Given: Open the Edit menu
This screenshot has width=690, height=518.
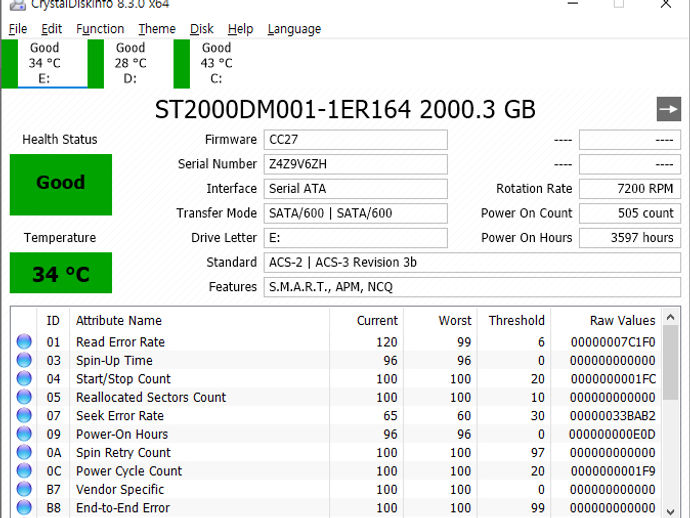Looking at the screenshot, I should [x=51, y=29].
